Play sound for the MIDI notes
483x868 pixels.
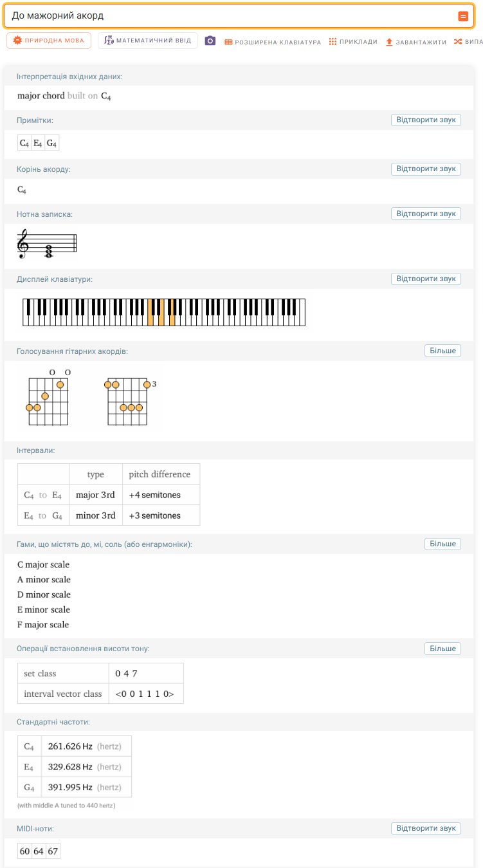(426, 828)
